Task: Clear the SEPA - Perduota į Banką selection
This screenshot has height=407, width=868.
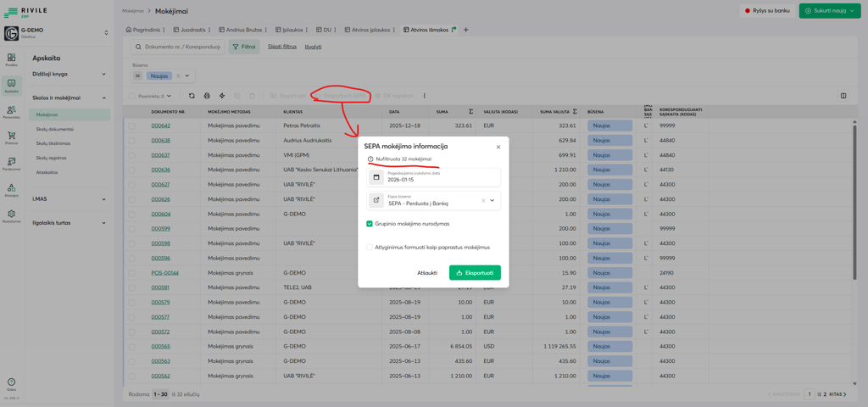Action: point(483,201)
